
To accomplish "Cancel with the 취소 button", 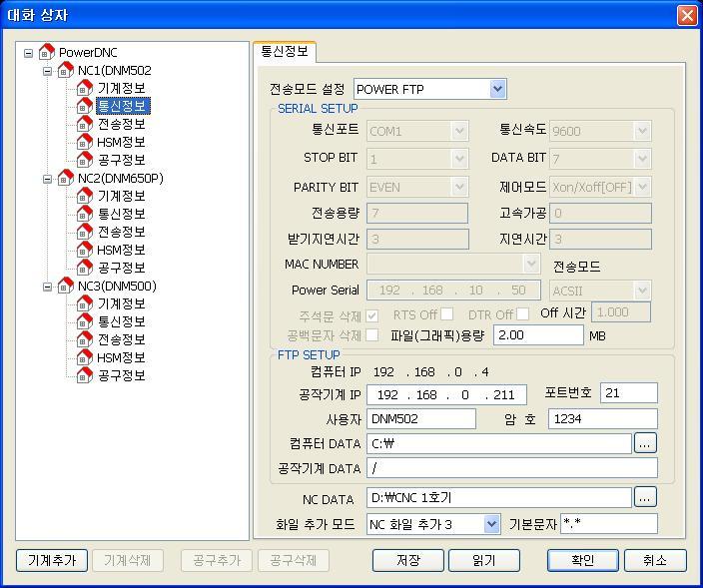I will point(655,560).
